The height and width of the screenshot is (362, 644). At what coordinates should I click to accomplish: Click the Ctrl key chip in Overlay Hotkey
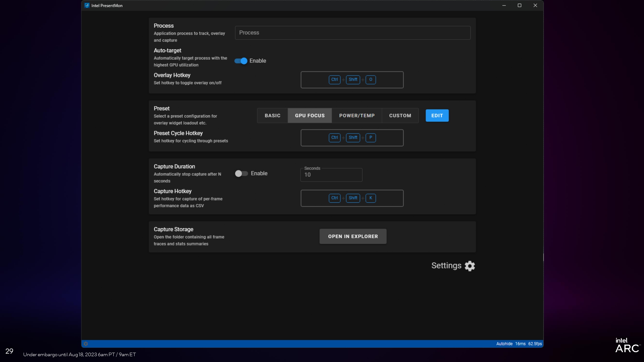[335, 79]
